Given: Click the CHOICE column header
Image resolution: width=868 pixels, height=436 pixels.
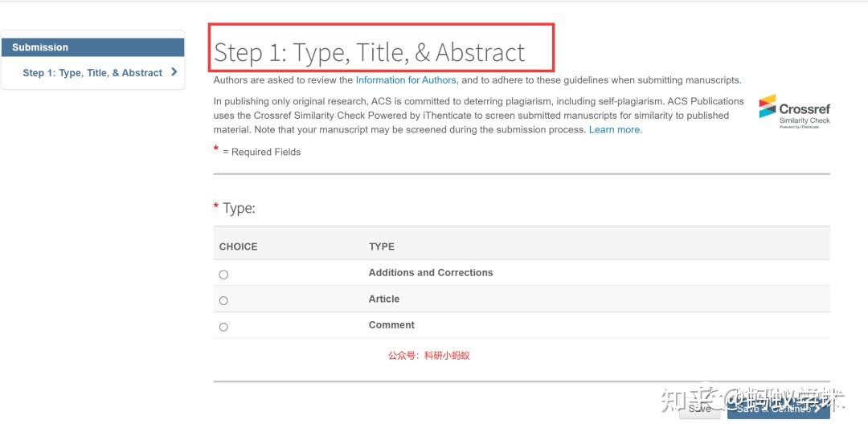Looking at the screenshot, I should click(239, 247).
